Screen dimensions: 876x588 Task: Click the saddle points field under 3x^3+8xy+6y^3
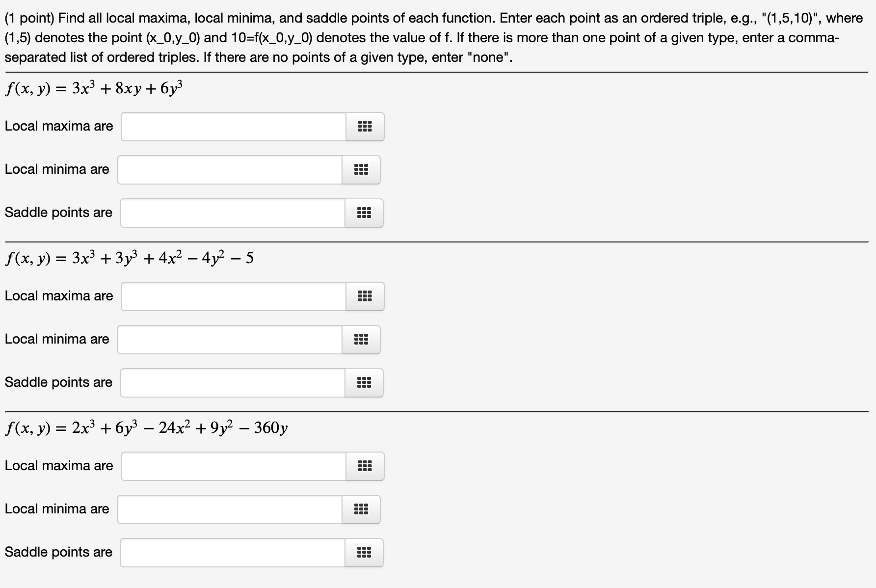[x=232, y=213]
